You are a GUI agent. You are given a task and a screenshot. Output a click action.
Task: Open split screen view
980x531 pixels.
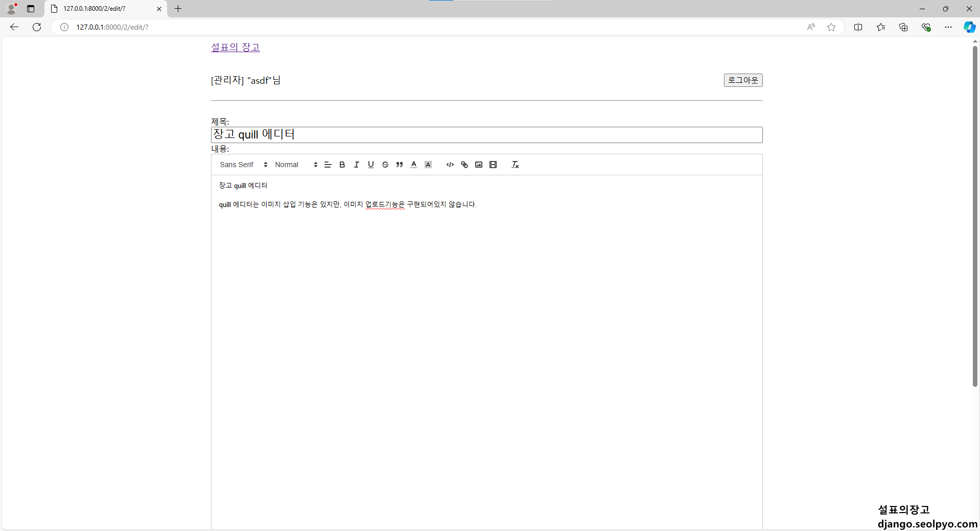tap(858, 27)
